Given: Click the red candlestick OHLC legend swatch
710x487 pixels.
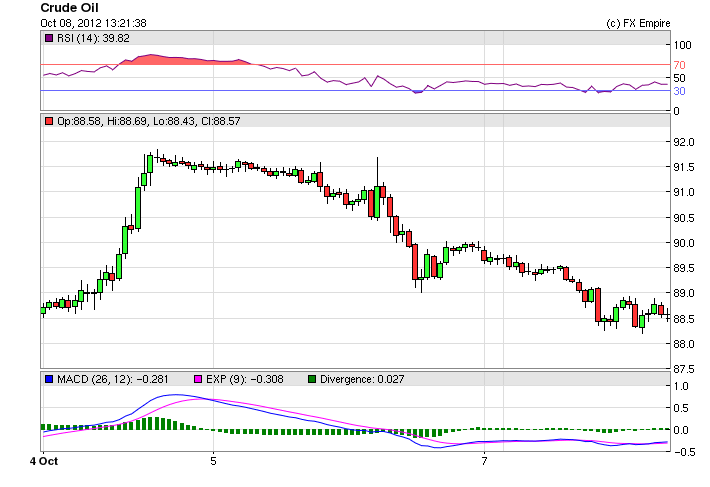Looking at the screenshot, I should tap(49, 121).
